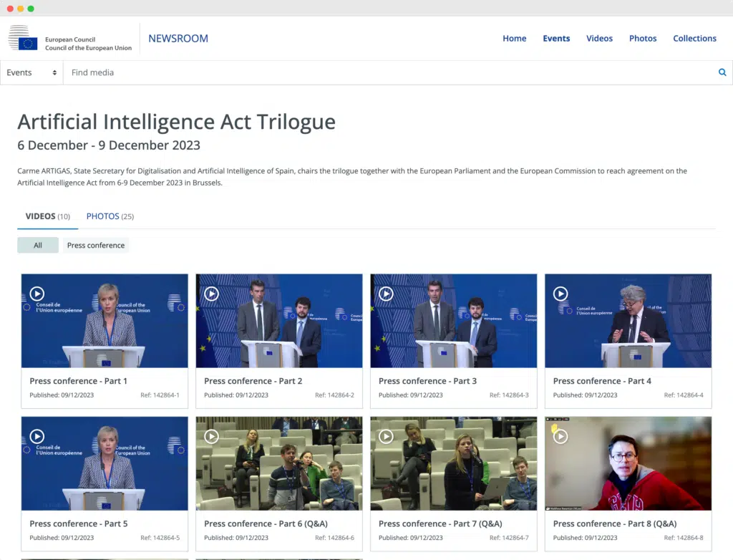Image resolution: width=733 pixels, height=560 pixels.
Task: Play Press conference Part 3 video icon
Action: [x=386, y=294]
